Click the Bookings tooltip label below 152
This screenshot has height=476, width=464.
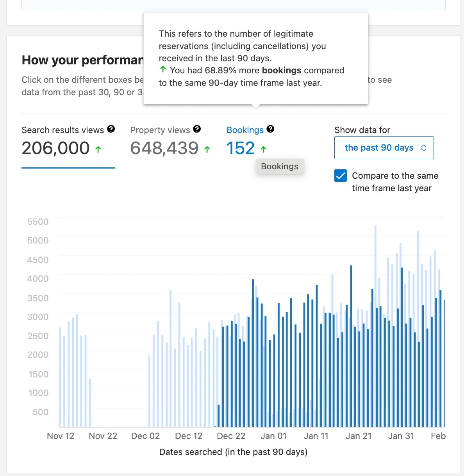pyautogui.click(x=280, y=166)
